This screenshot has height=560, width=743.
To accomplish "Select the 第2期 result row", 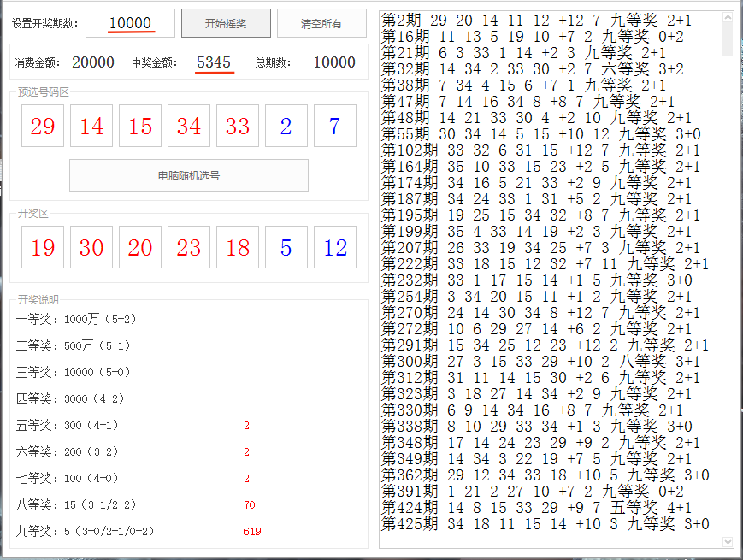I will click(x=540, y=20).
